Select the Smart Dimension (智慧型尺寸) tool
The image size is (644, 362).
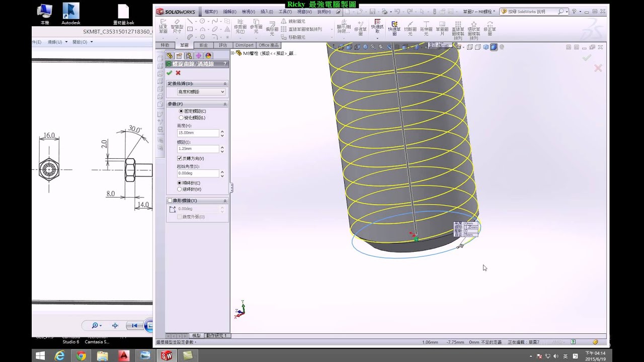177,26
